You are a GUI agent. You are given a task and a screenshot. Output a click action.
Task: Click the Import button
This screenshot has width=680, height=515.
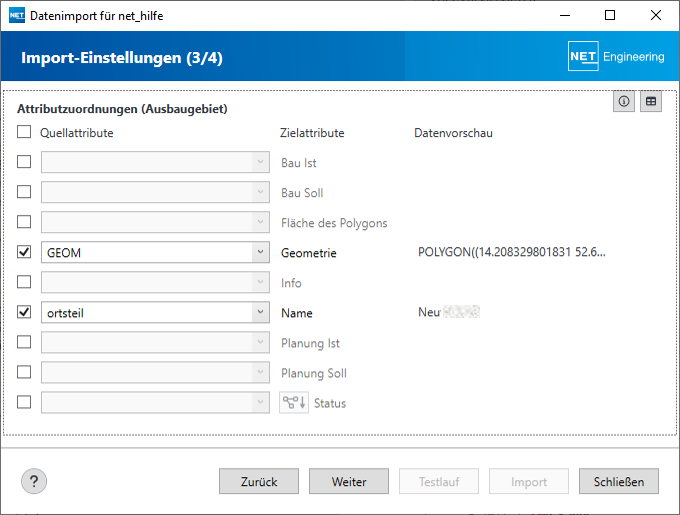tap(529, 481)
